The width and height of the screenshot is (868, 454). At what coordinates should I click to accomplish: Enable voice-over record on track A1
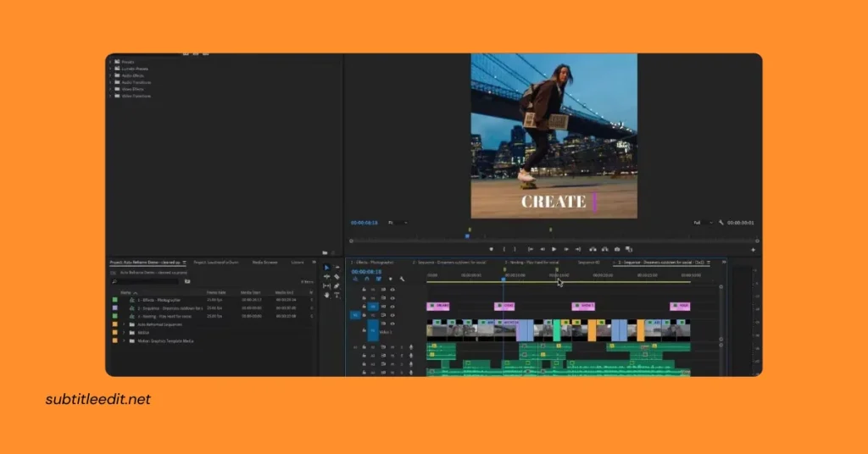tap(411, 347)
